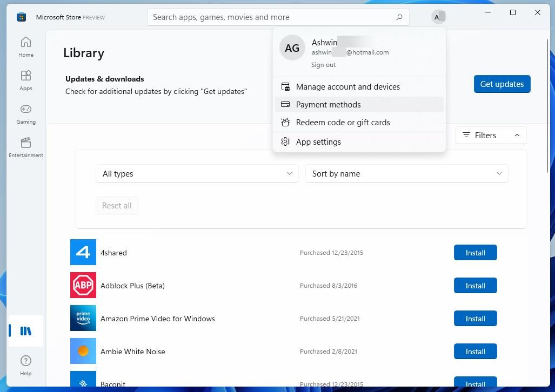Image resolution: width=555 pixels, height=392 pixels.
Task: Open the Gaming section
Action: pos(26,114)
